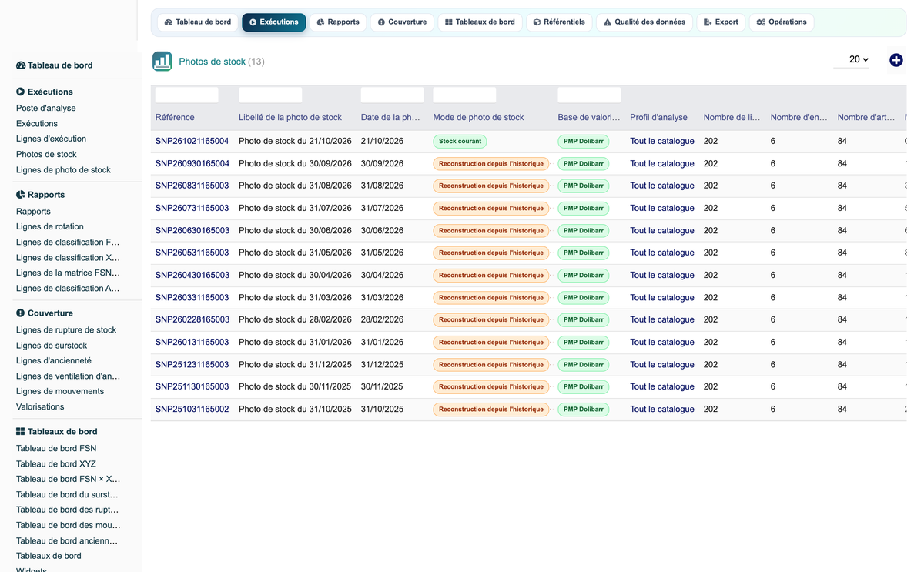924x572 pixels.
Task: Click the Photos de stock chart icon
Action: [x=162, y=62]
